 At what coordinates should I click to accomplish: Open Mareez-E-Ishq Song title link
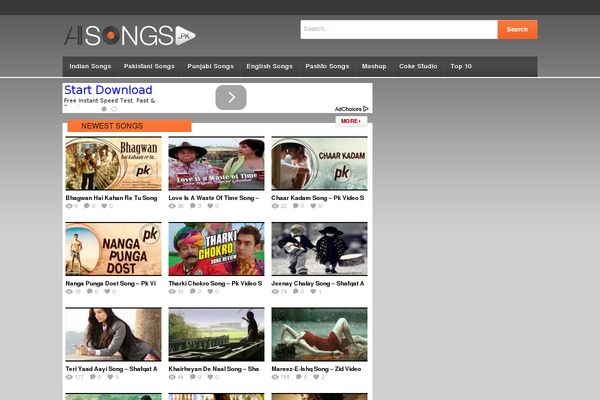[x=316, y=369]
